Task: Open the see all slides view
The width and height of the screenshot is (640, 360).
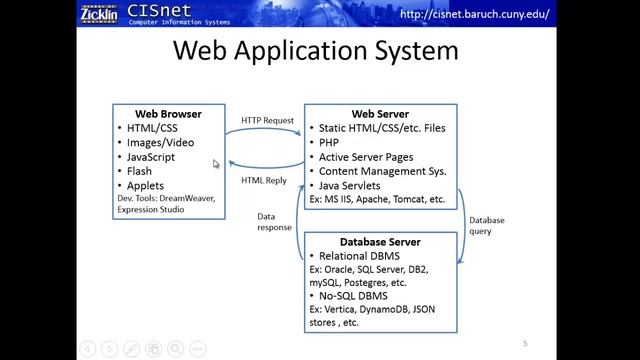Action: pos(153,349)
